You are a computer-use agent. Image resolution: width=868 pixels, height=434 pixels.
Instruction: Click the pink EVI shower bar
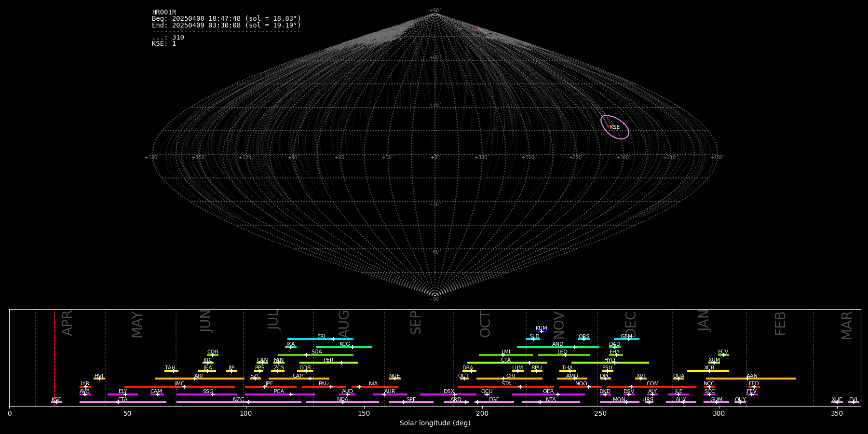pyautogui.click(x=854, y=402)
